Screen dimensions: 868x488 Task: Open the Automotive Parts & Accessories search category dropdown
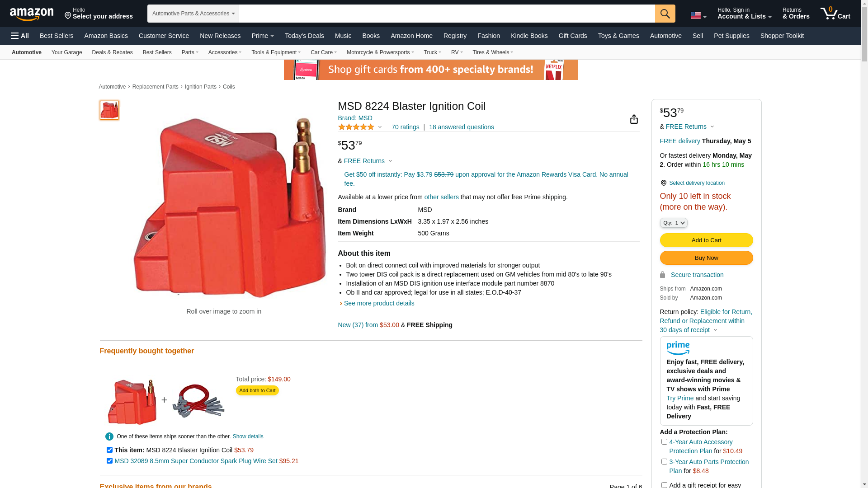pyautogui.click(x=193, y=14)
